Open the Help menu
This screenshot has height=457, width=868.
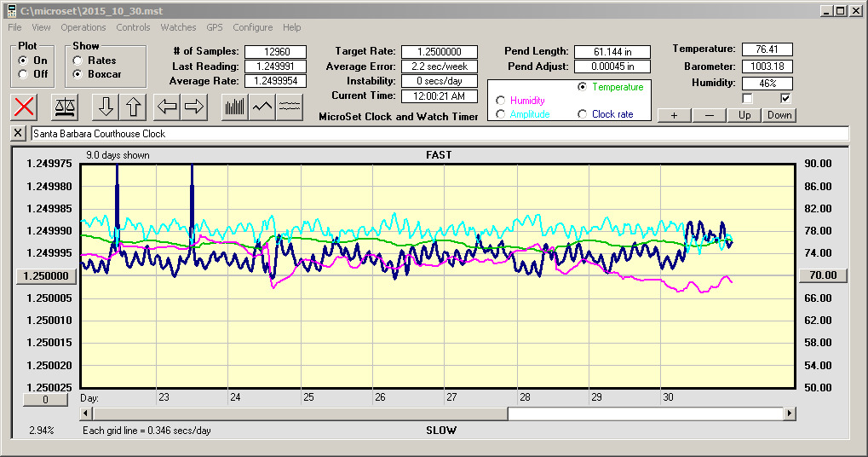pyautogui.click(x=291, y=27)
